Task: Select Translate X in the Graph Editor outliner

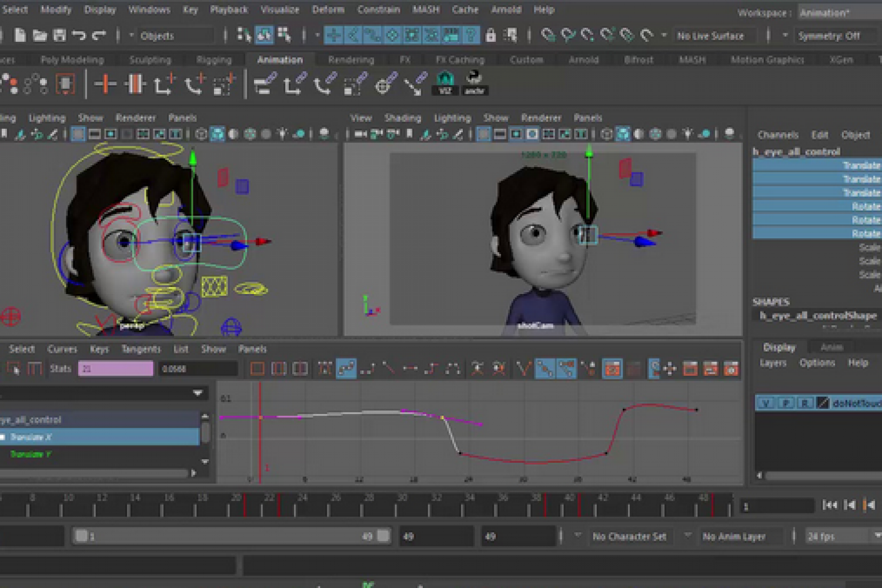Action: click(31, 437)
